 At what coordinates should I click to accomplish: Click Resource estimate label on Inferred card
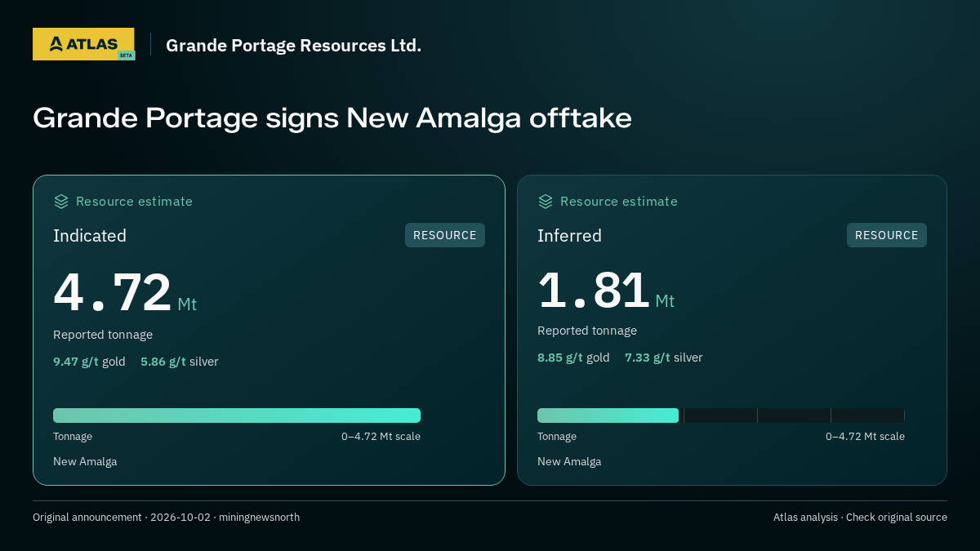(618, 202)
